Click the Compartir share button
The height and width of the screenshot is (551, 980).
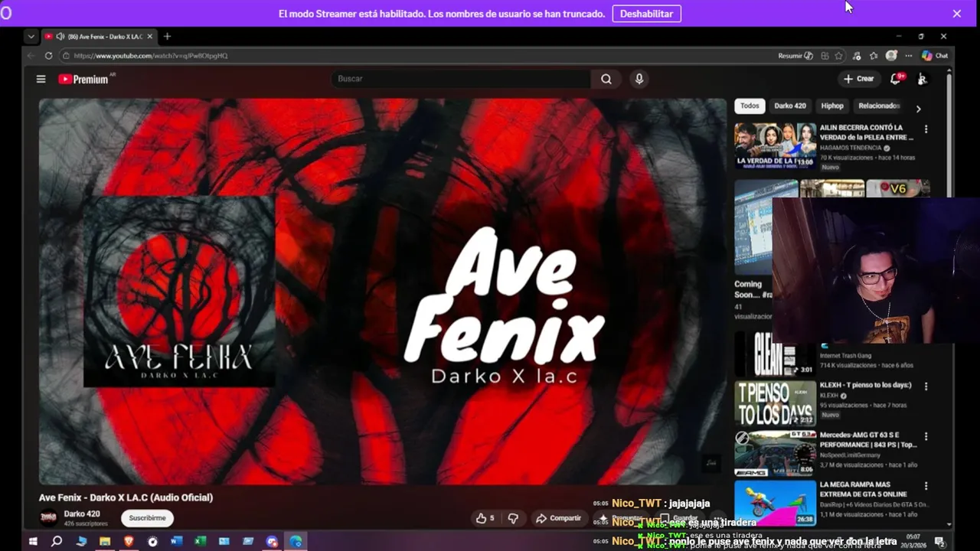(x=559, y=518)
